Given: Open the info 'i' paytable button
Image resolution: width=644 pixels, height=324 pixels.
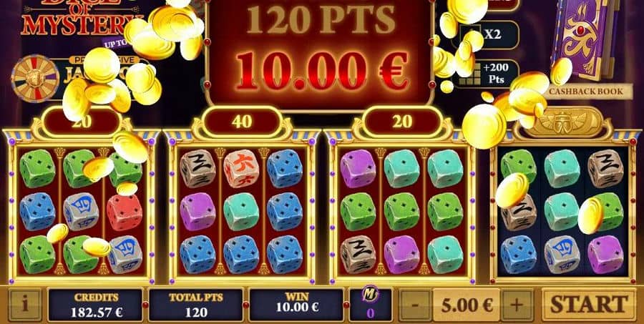Looking at the screenshot, I should pyautogui.click(x=25, y=305).
